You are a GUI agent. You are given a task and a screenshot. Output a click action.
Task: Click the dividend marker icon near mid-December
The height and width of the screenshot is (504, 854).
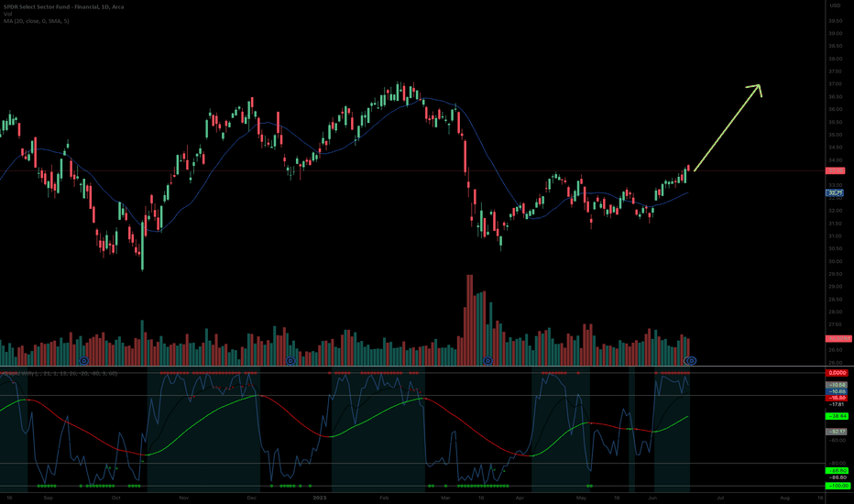coord(290,361)
